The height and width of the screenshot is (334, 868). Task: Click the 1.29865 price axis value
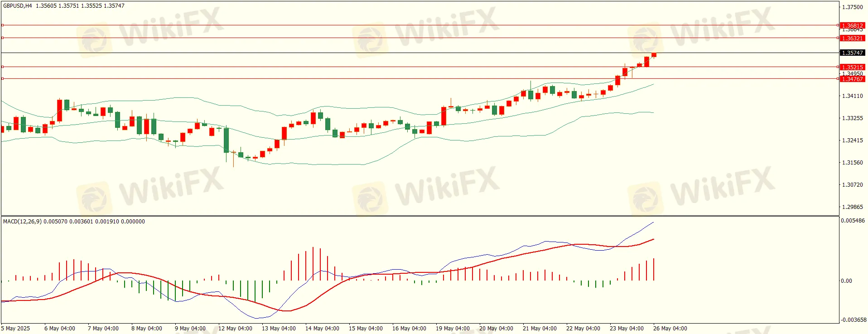click(x=852, y=207)
